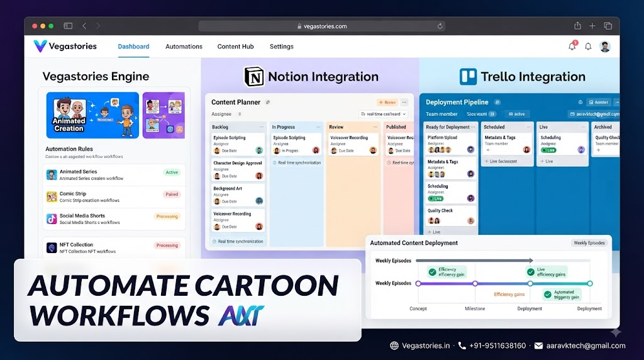The height and width of the screenshot is (360, 644).
Task: Open the Character Design Approval card
Action: (238, 170)
